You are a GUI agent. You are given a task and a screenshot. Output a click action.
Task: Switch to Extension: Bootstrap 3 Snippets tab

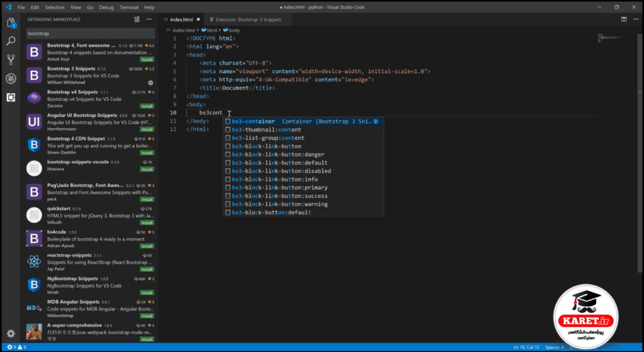(x=248, y=20)
